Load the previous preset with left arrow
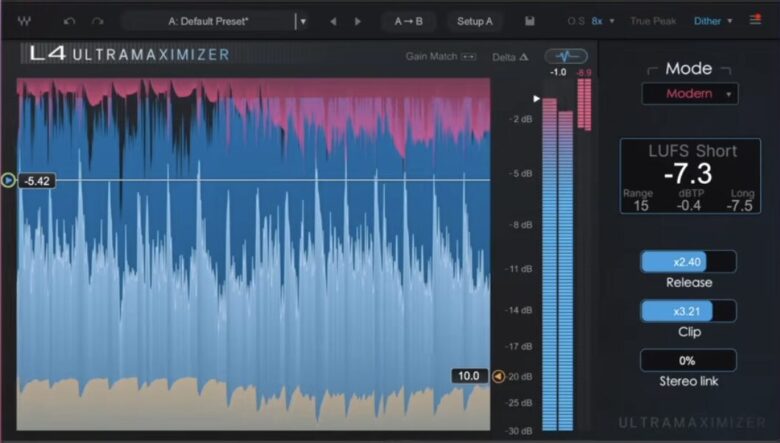Viewport: 780px width, 443px height. pos(333,21)
